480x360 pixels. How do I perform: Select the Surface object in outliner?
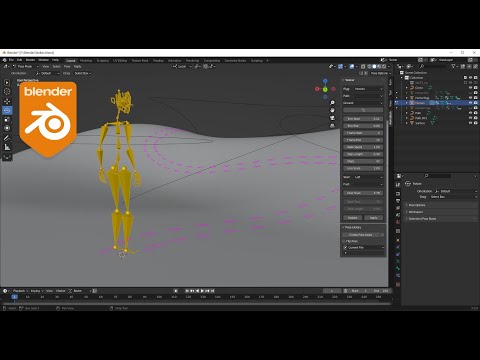420,123
